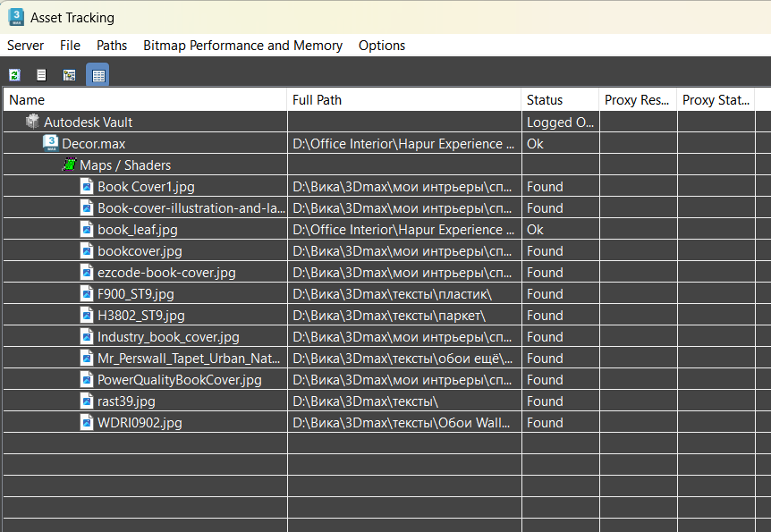
Task: Click the green Maps / Shaders icon
Action: click(x=69, y=165)
